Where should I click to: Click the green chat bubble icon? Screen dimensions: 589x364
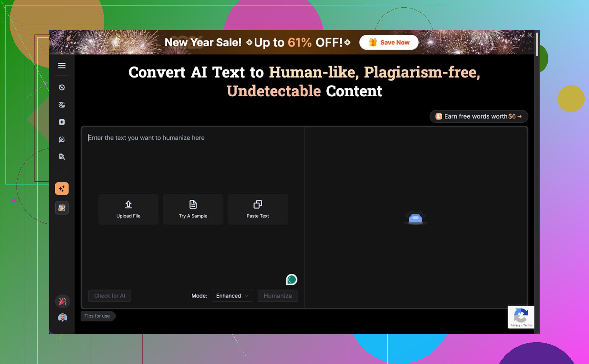[291, 280]
